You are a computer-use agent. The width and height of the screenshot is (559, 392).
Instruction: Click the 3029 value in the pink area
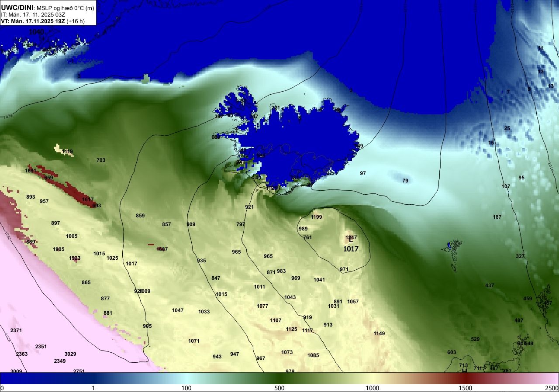click(x=70, y=354)
